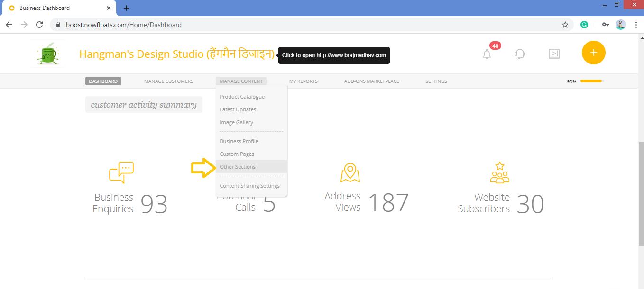Click the video tutorials icon
Viewport: 644px width, 289px height.
click(554, 54)
